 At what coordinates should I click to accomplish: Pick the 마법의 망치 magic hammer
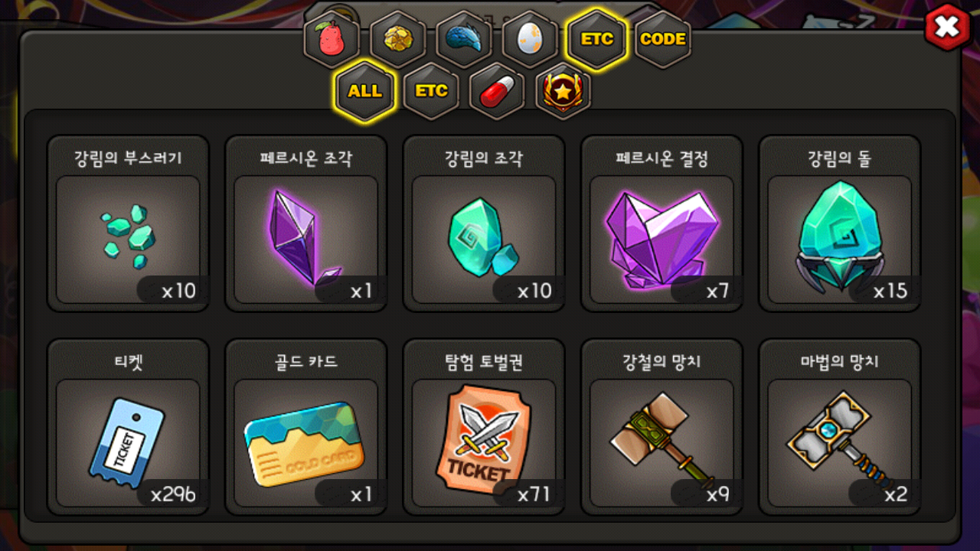[x=839, y=427]
